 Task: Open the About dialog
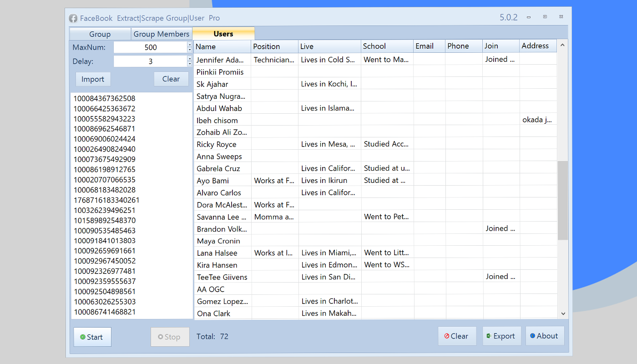tap(545, 336)
